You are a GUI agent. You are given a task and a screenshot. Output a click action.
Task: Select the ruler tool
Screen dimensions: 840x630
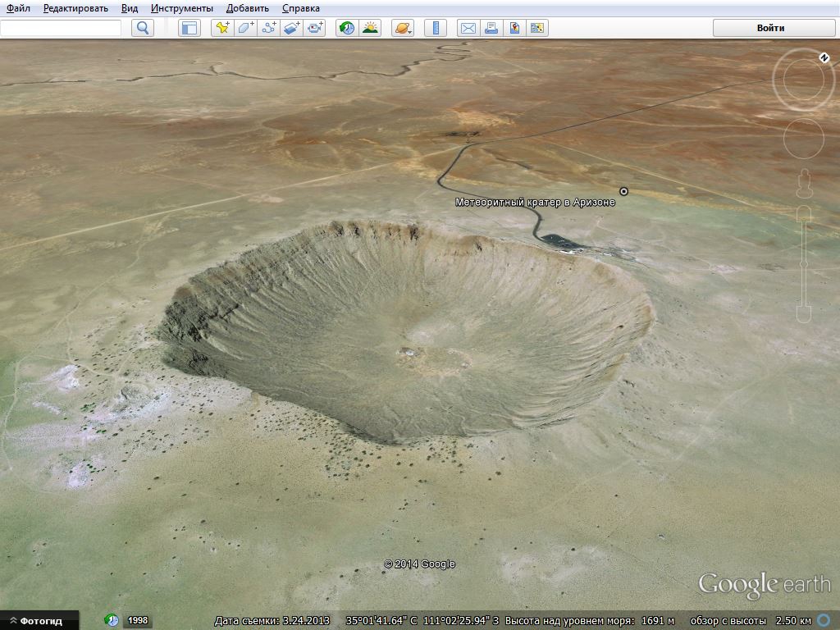pyautogui.click(x=436, y=28)
